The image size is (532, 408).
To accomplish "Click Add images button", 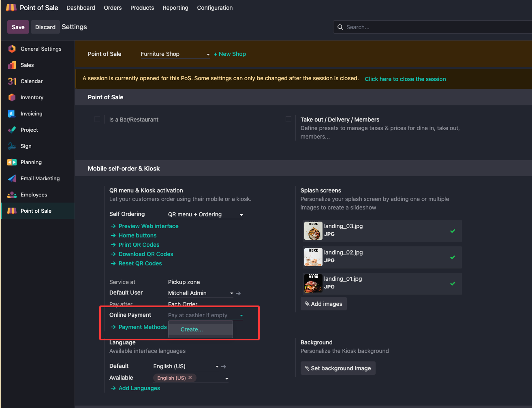I will coord(324,304).
